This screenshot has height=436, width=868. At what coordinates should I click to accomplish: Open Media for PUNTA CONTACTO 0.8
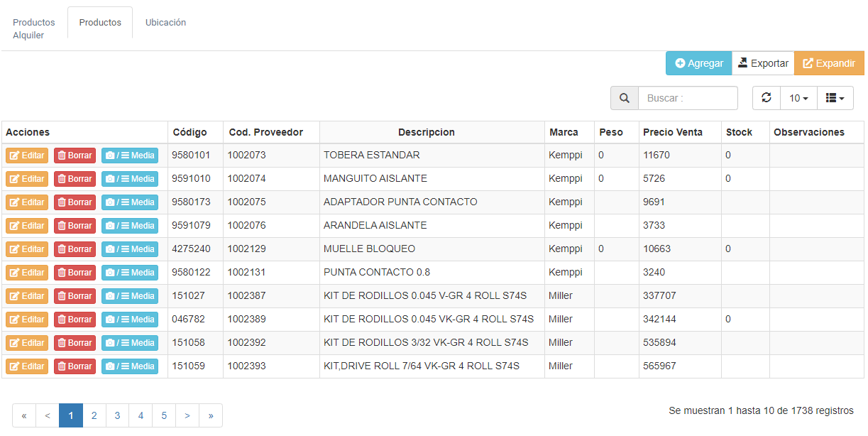[x=130, y=273]
